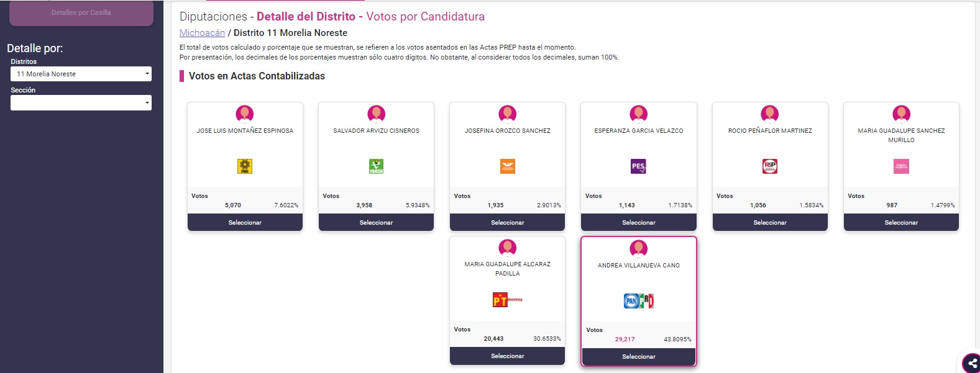Open the empty Sección dropdown
The height and width of the screenshot is (373, 980).
click(81, 102)
